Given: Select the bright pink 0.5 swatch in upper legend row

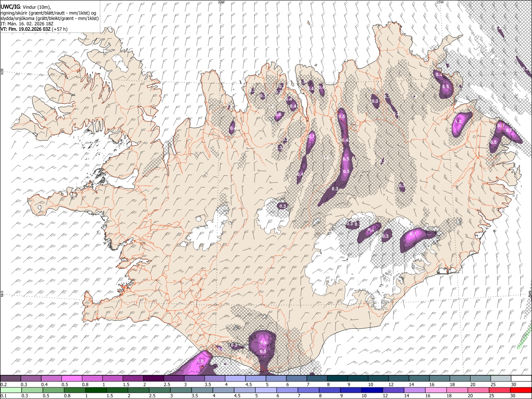Looking at the screenshot, I should point(72,379).
